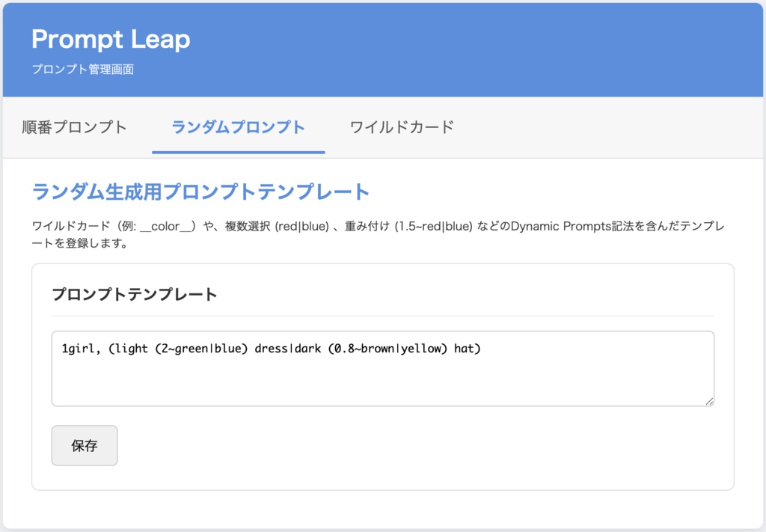Click the Prompt Leap title

tap(111, 40)
